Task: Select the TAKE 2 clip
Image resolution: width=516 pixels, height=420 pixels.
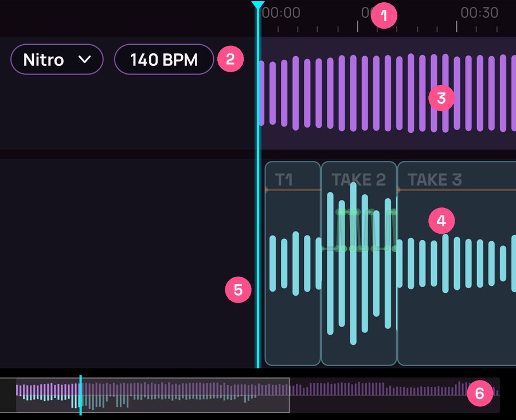Action: [x=359, y=264]
